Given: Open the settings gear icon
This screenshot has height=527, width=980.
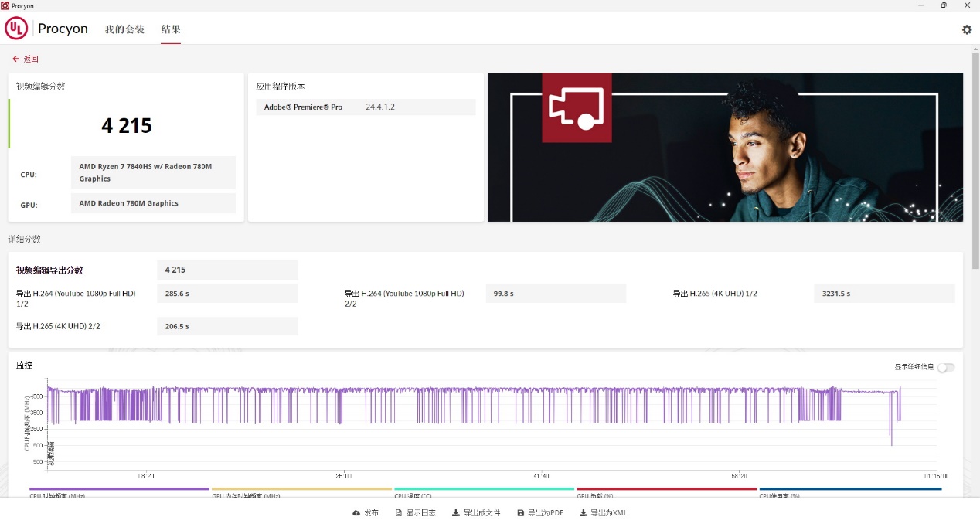Looking at the screenshot, I should [x=966, y=29].
